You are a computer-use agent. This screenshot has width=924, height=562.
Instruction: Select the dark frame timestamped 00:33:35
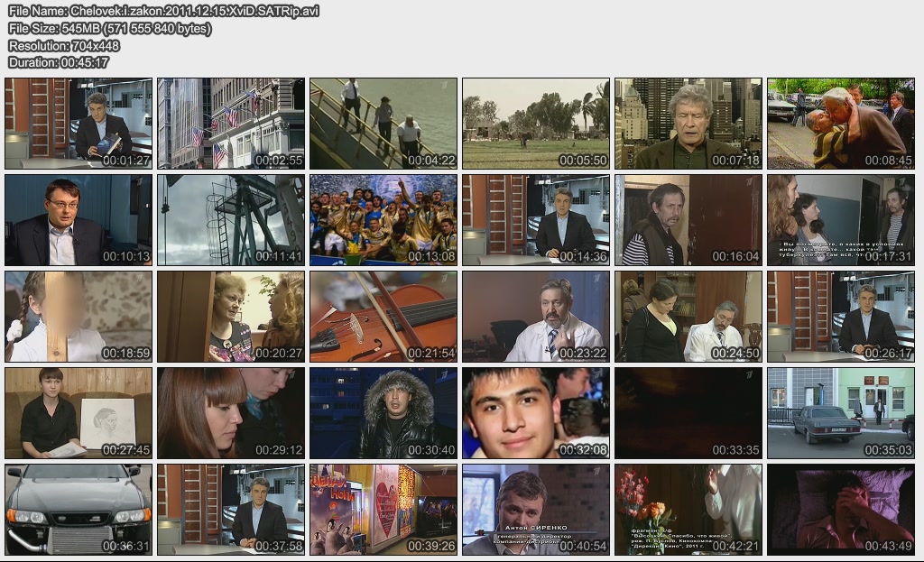coord(688,413)
